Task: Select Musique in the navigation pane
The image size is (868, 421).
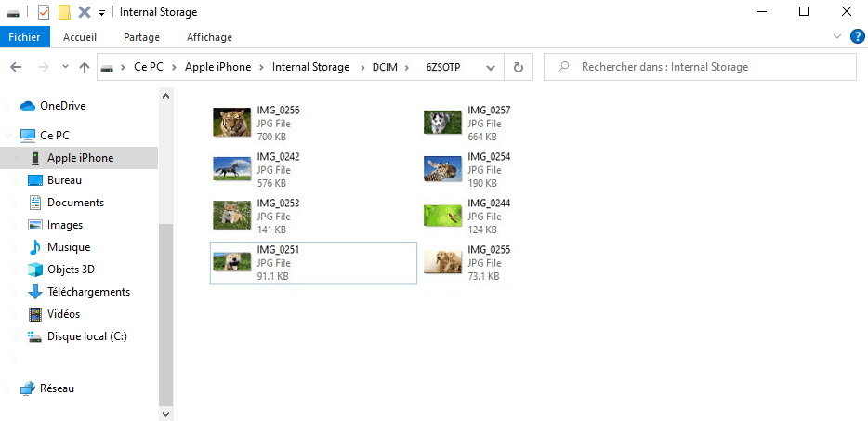Action: [69, 247]
